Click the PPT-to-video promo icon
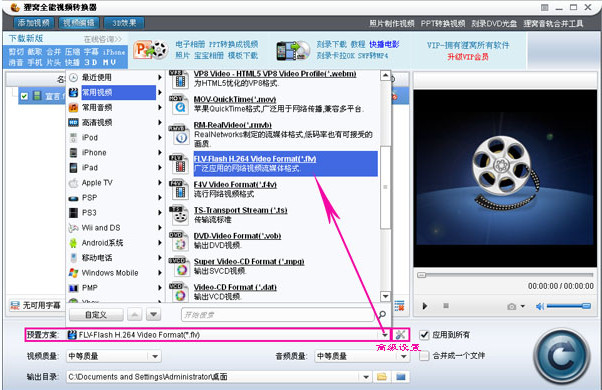The height and width of the screenshot is (390, 602). tap(151, 50)
